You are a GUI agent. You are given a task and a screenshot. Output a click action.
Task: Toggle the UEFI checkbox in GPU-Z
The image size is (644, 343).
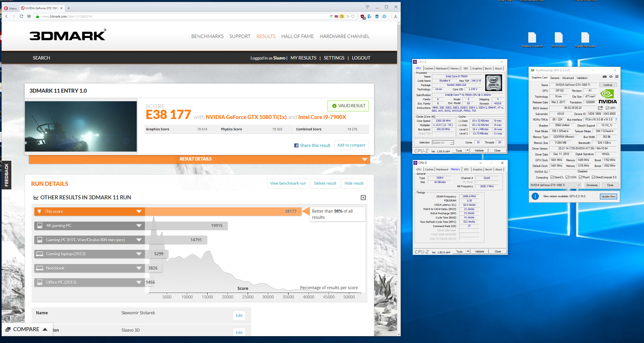[607, 108]
